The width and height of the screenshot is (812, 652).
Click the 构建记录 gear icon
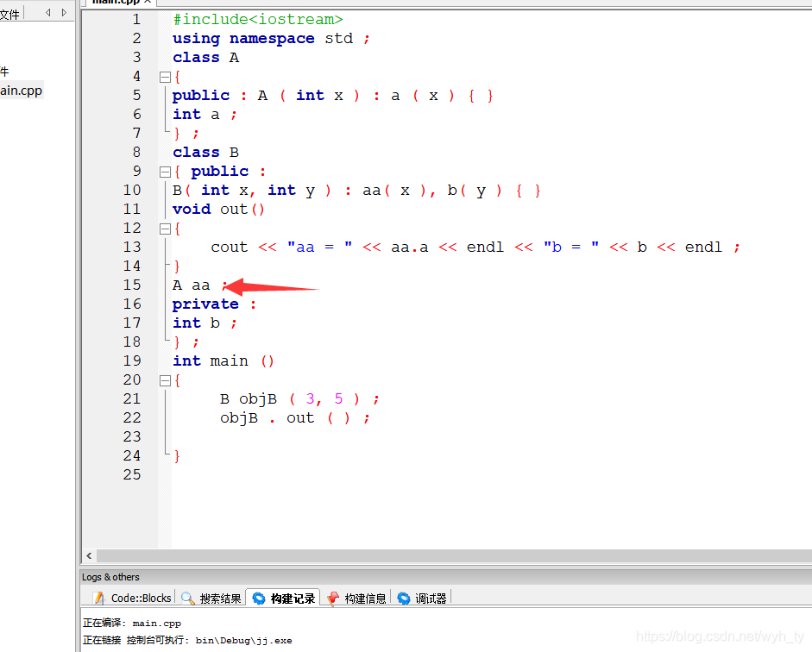click(x=258, y=599)
